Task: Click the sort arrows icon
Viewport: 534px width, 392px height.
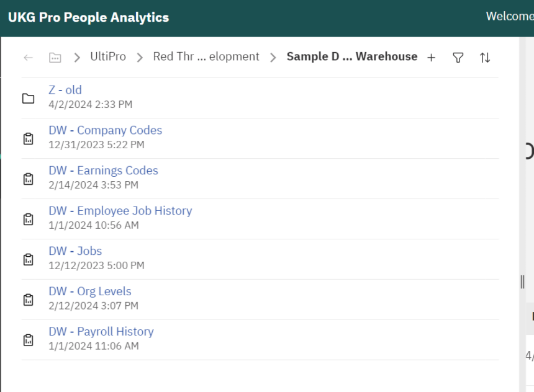Action: (x=485, y=56)
